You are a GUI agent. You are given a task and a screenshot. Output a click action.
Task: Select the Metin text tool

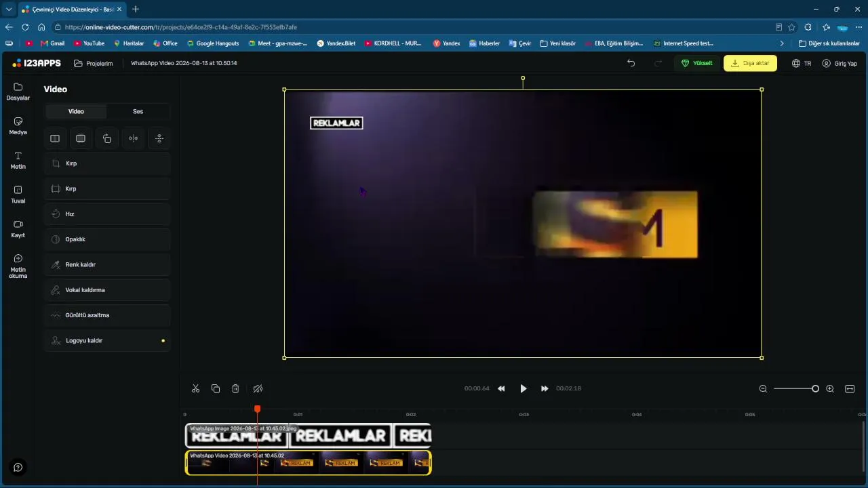coord(18,161)
